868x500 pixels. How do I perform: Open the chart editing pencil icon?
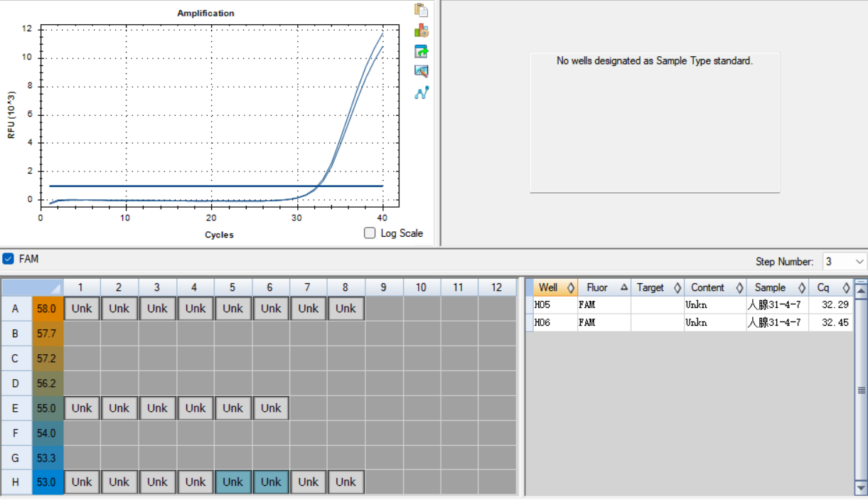pyautogui.click(x=422, y=71)
